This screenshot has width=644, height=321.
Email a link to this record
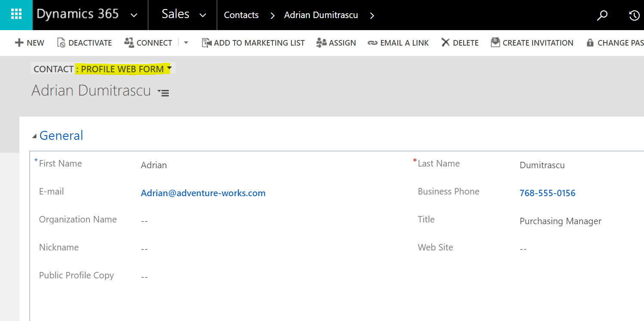click(398, 43)
